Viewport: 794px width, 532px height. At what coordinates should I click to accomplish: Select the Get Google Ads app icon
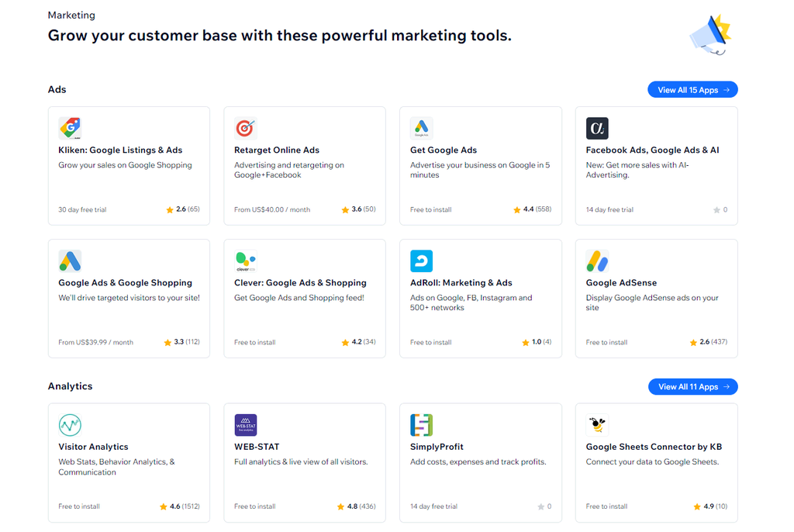[421, 128]
